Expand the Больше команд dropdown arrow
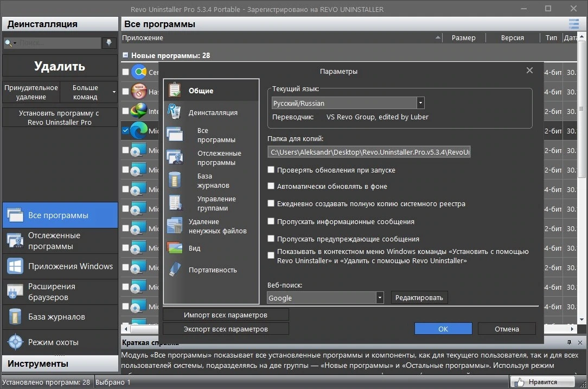Viewport: 588px width, 389px height. (x=114, y=92)
